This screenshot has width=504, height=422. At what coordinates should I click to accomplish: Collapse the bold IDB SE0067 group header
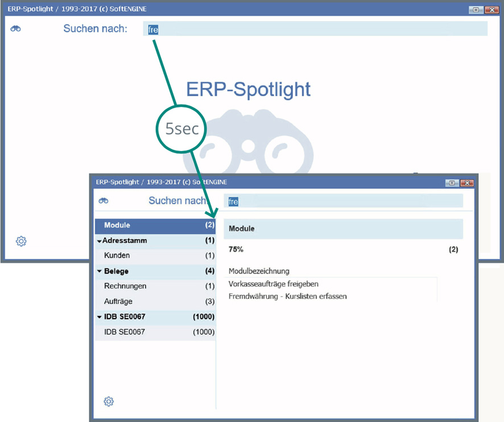[100, 317]
